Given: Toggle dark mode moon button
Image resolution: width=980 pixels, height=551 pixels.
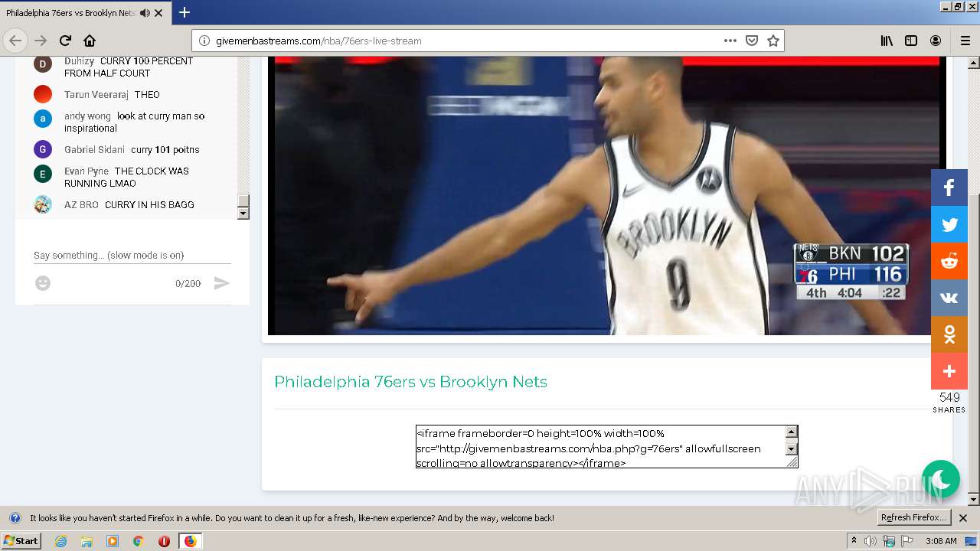Looking at the screenshot, I should click(x=941, y=479).
